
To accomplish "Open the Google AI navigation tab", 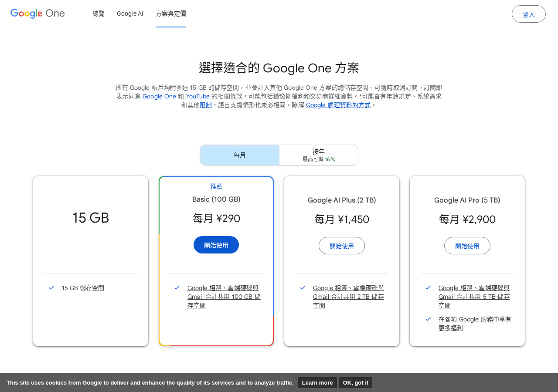I will tap(130, 14).
